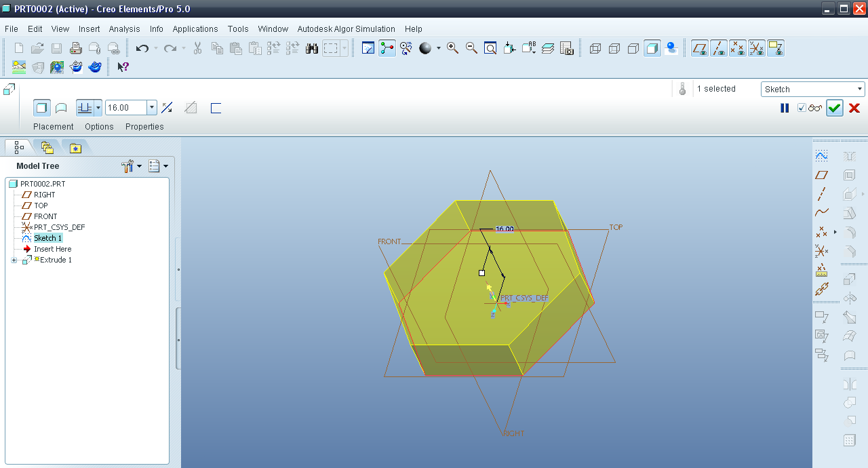Screen dimensions: 868x468
Task: Select the FRONT datum plane in tree
Action: (45, 216)
